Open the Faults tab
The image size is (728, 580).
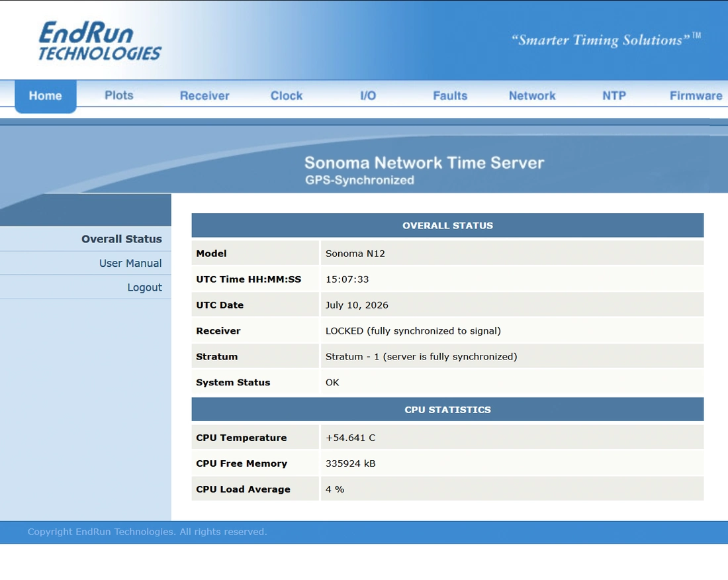pyautogui.click(x=450, y=95)
